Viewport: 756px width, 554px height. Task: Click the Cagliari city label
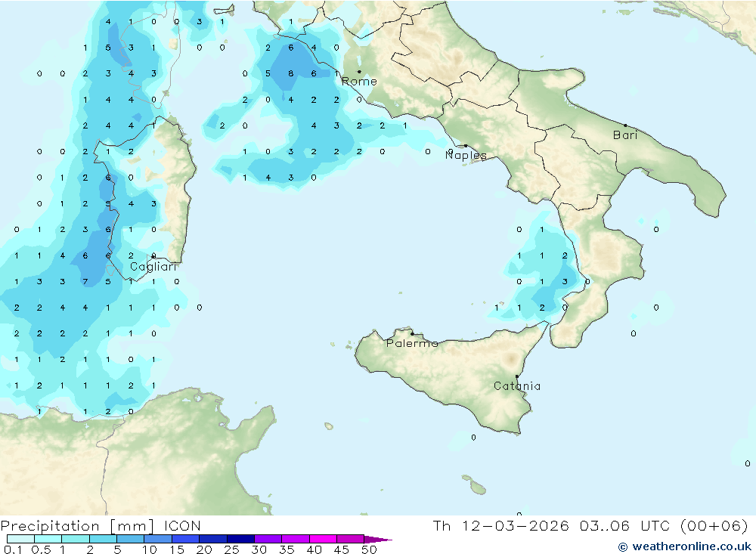point(153,267)
